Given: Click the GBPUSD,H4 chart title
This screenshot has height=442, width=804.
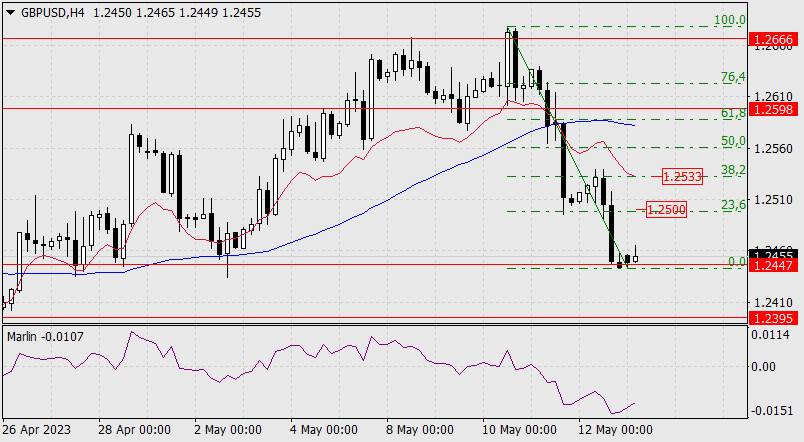Looking at the screenshot, I should coord(52,13).
